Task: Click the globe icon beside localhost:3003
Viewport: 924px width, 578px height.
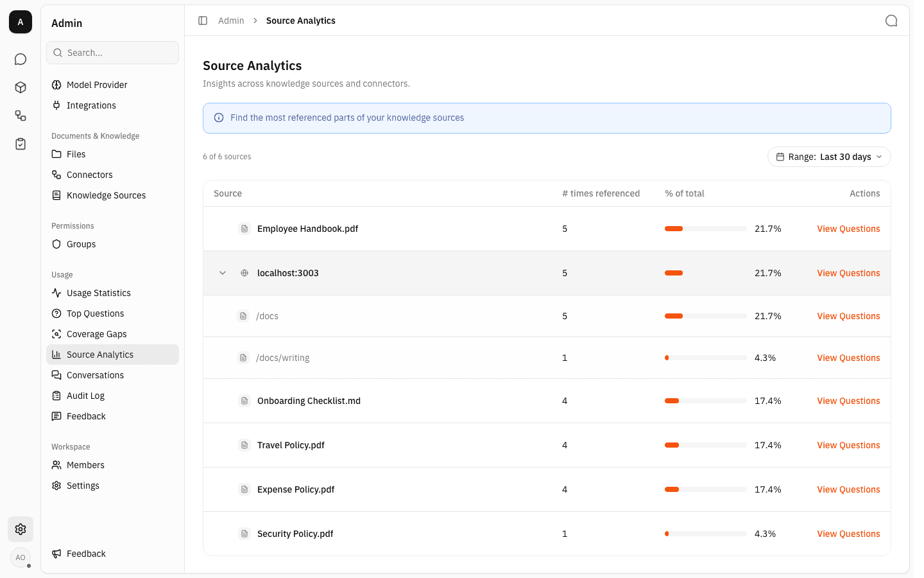Action: click(244, 273)
